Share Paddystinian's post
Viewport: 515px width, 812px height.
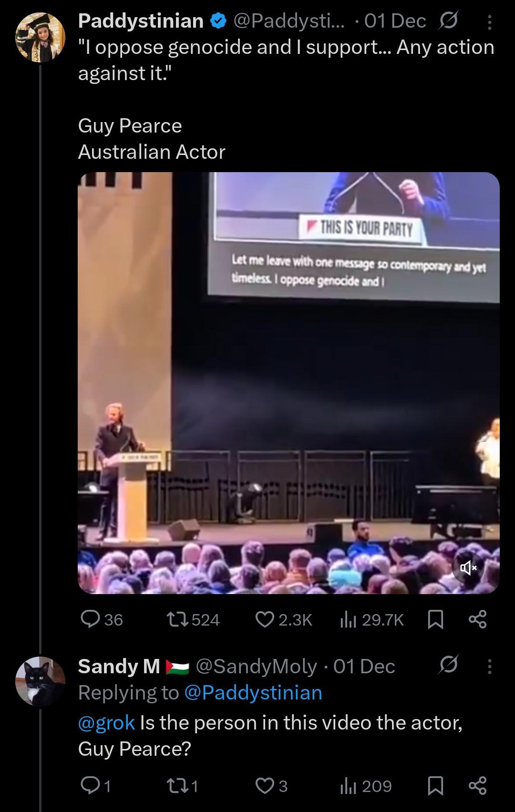click(x=478, y=619)
